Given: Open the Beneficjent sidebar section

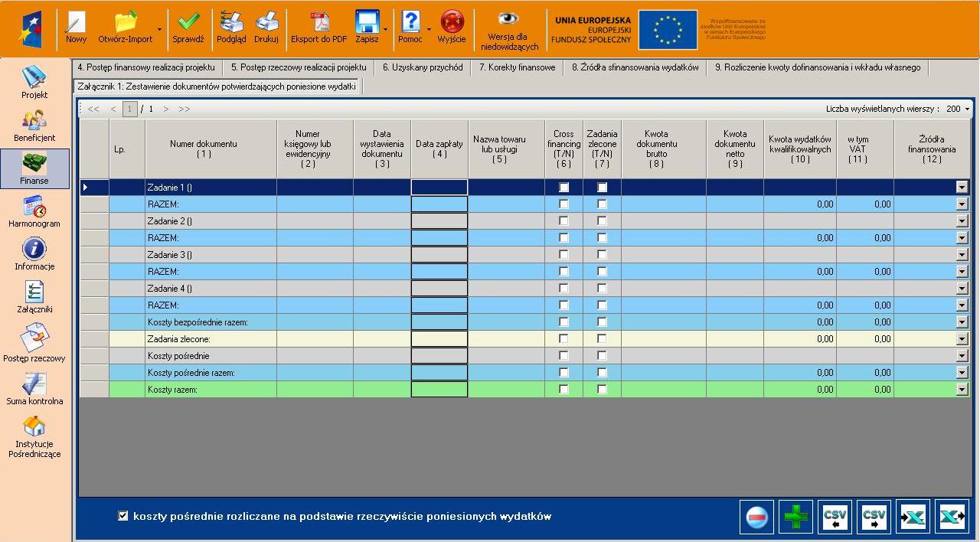Looking at the screenshot, I should tap(34, 126).
